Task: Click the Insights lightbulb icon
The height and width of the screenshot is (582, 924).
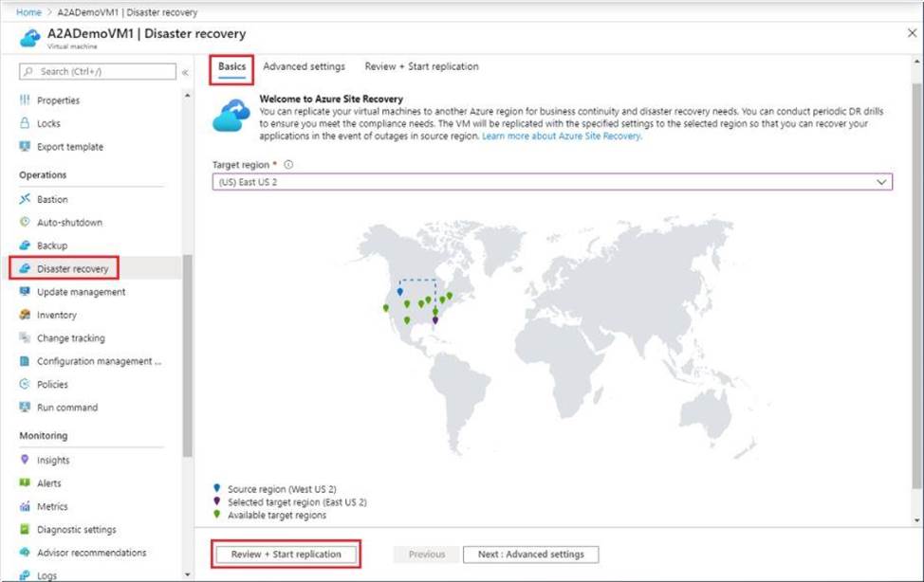Action: click(26, 460)
